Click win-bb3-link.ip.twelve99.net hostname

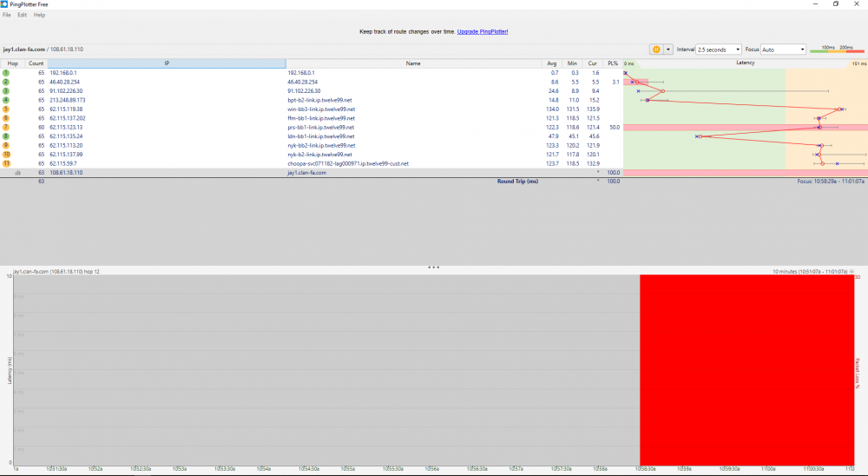[x=321, y=109]
